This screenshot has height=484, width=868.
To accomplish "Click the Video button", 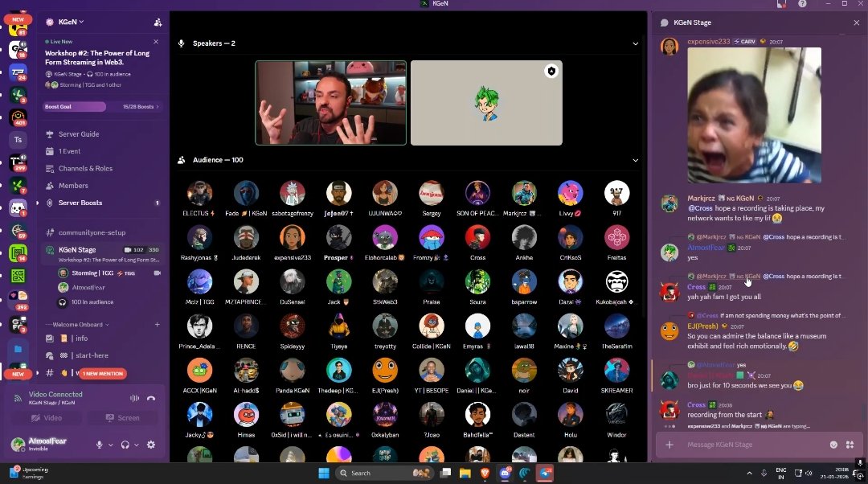I will click(47, 418).
